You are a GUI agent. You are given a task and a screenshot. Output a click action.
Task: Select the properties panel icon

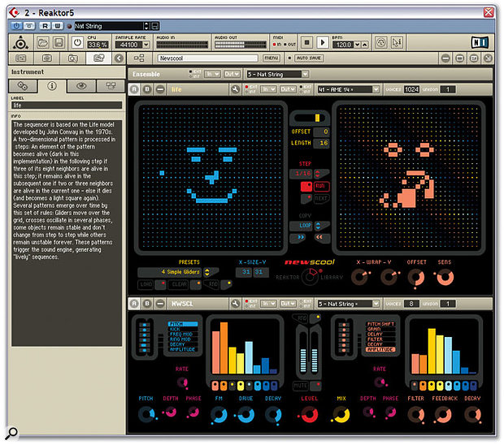pyautogui.click(x=98, y=58)
